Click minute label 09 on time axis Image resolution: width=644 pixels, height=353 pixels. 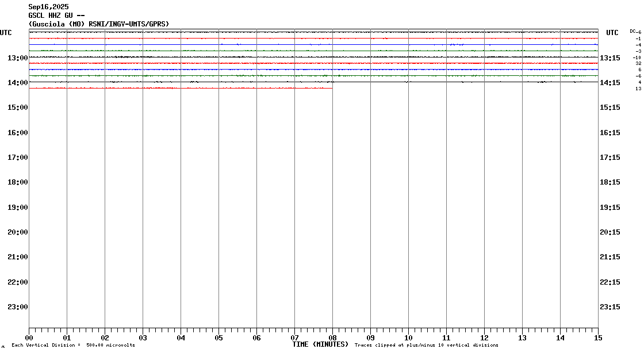pyautogui.click(x=370, y=338)
